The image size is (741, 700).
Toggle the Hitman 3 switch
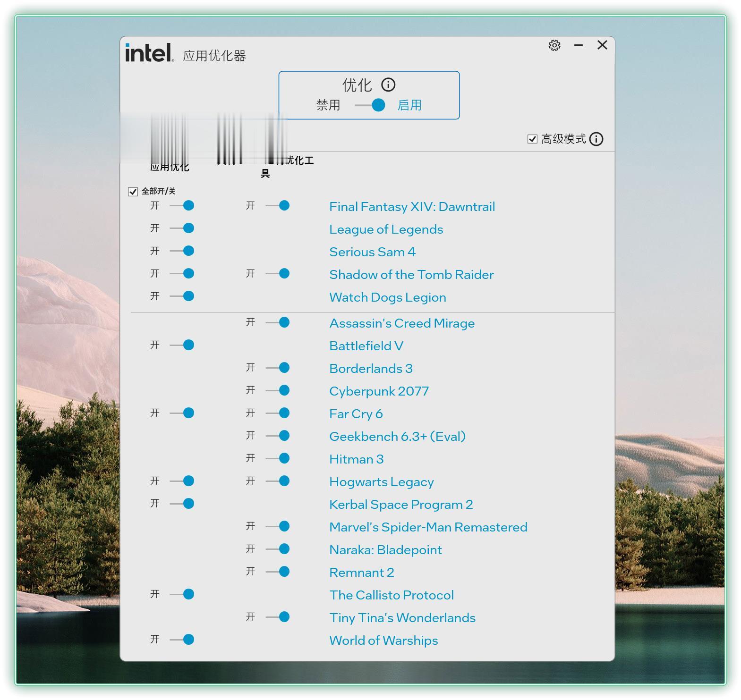278,458
